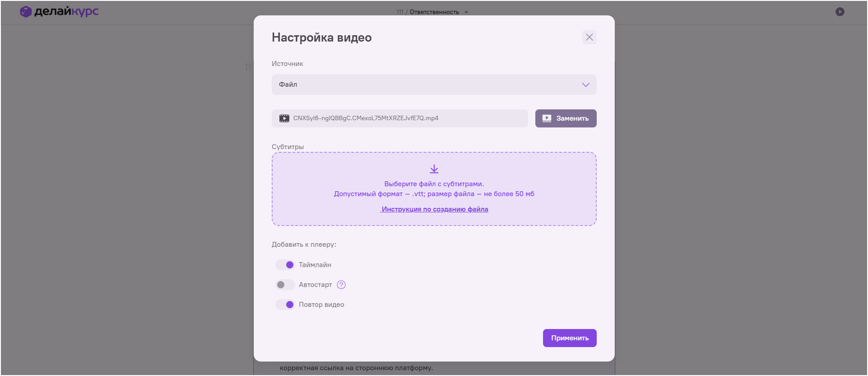Click the chevron arrow in the Файл selector
Image resolution: width=868 pixels, height=376 pixels.
coord(585,85)
